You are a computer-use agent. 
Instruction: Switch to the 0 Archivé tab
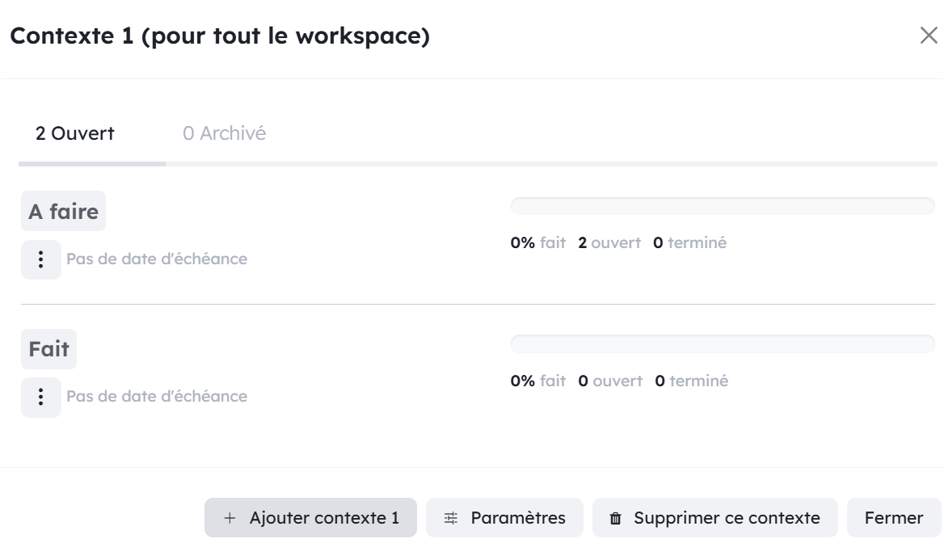pyautogui.click(x=224, y=133)
